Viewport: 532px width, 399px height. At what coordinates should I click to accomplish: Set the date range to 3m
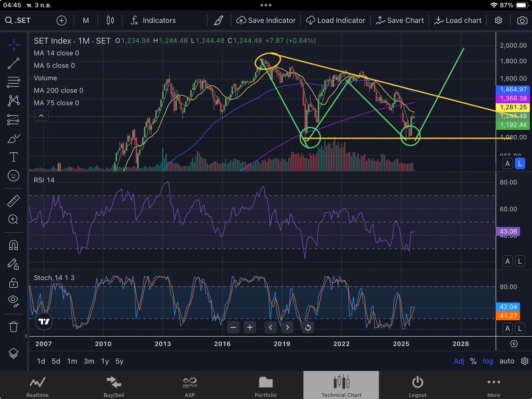89,361
